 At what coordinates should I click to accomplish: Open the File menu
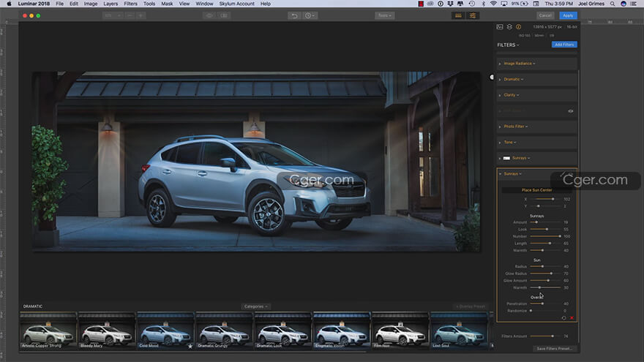click(x=59, y=4)
